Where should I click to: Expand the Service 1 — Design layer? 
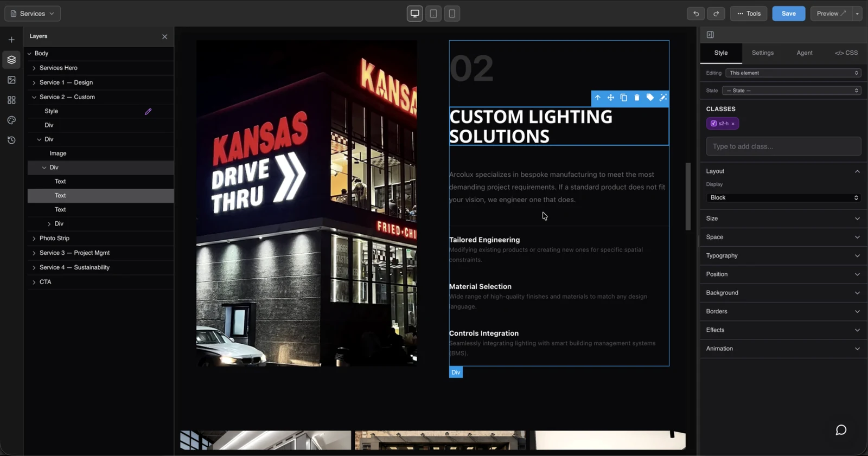click(34, 83)
